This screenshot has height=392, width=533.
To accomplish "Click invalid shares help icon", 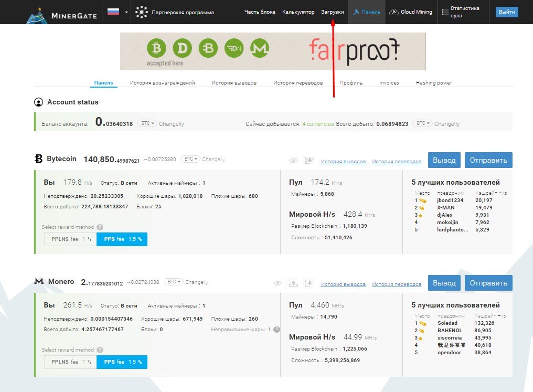I will [x=276, y=329].
